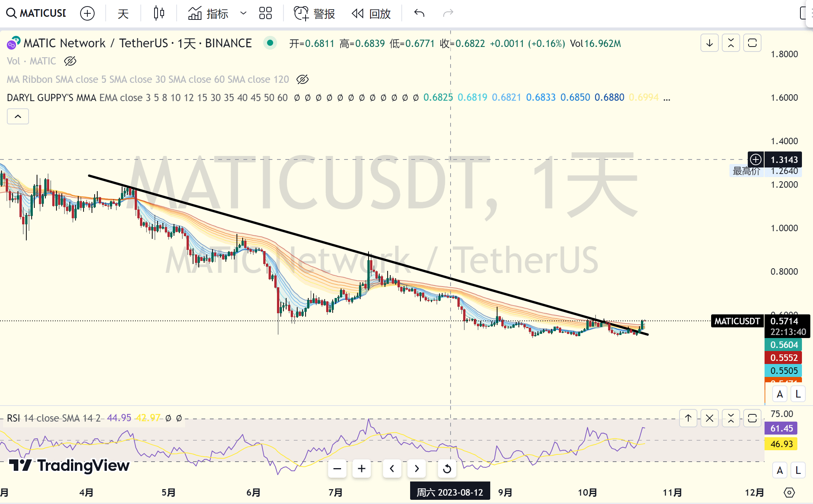Image resolution: width=813 pixels, height=504 pixels.
Task: Show the hidden Vol MATIC indicator
Action: click(70, 61)
